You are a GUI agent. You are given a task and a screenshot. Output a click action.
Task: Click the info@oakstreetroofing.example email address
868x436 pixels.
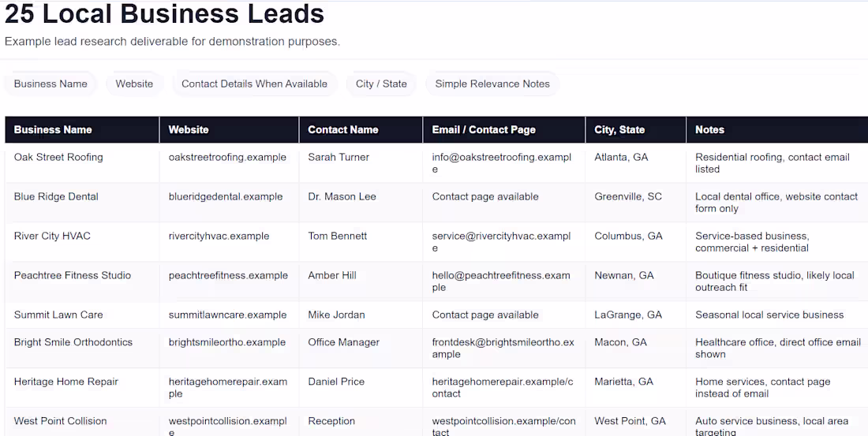pyautogui.click(x=501, y=162)
